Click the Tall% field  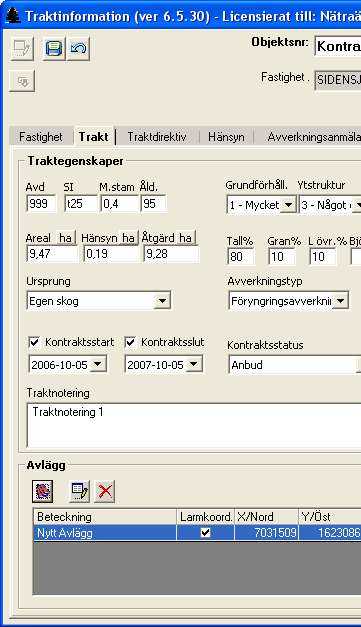[241, 256]
